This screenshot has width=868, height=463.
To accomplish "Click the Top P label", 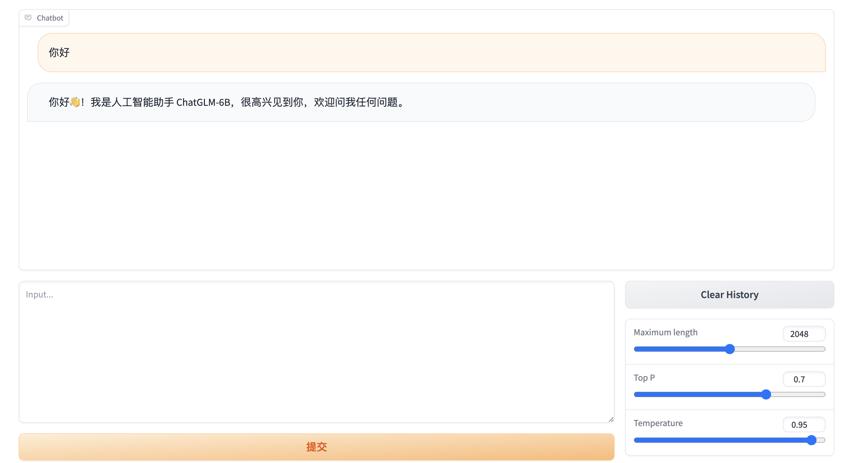I will coord(644,377).
